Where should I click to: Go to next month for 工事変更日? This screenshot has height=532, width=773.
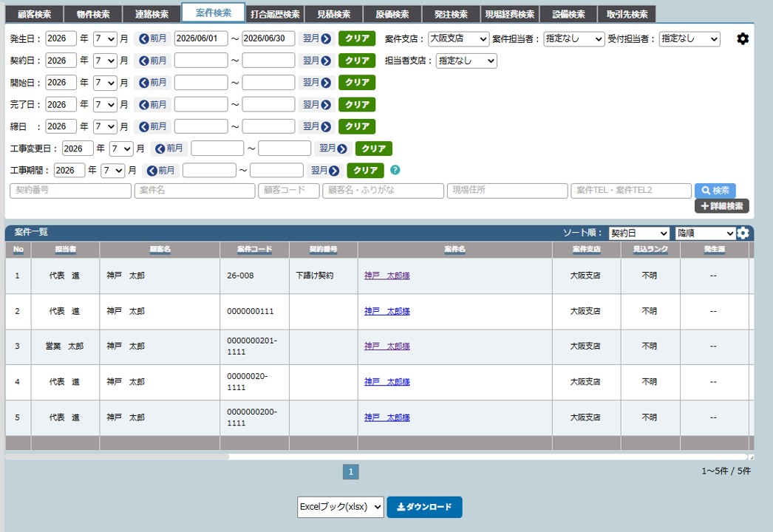333,149
